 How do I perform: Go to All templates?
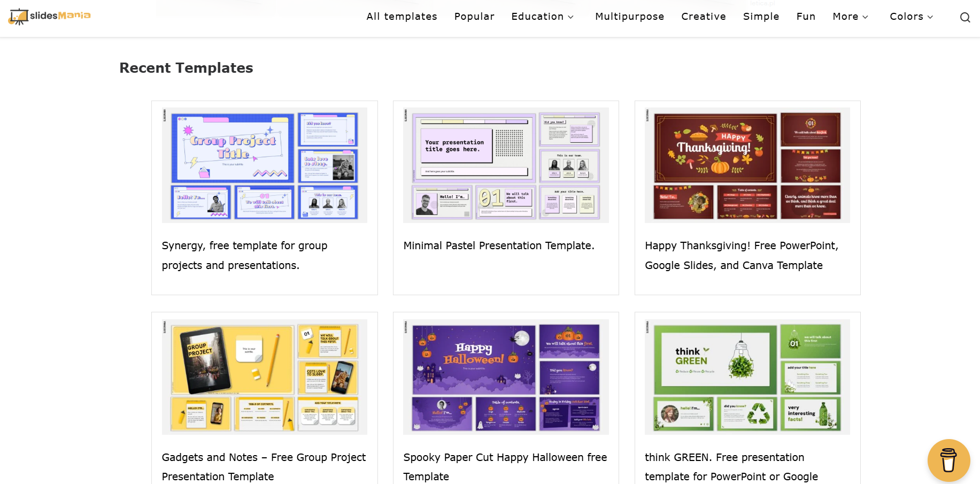pos(402,17)
